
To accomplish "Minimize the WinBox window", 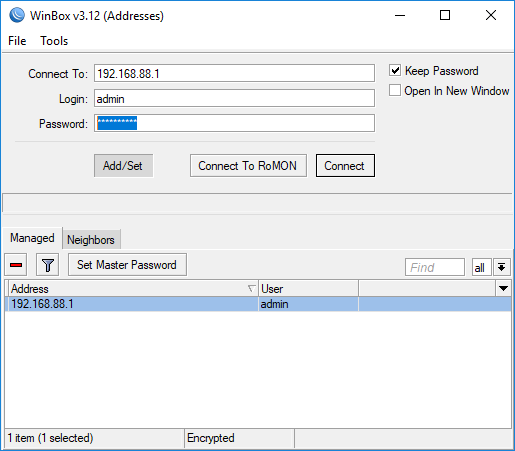I will click(400, 15).
